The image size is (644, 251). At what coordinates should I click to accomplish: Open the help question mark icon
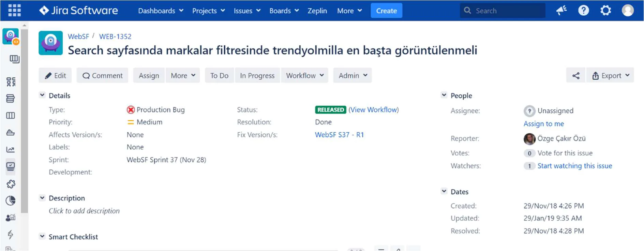coord(583,11)
